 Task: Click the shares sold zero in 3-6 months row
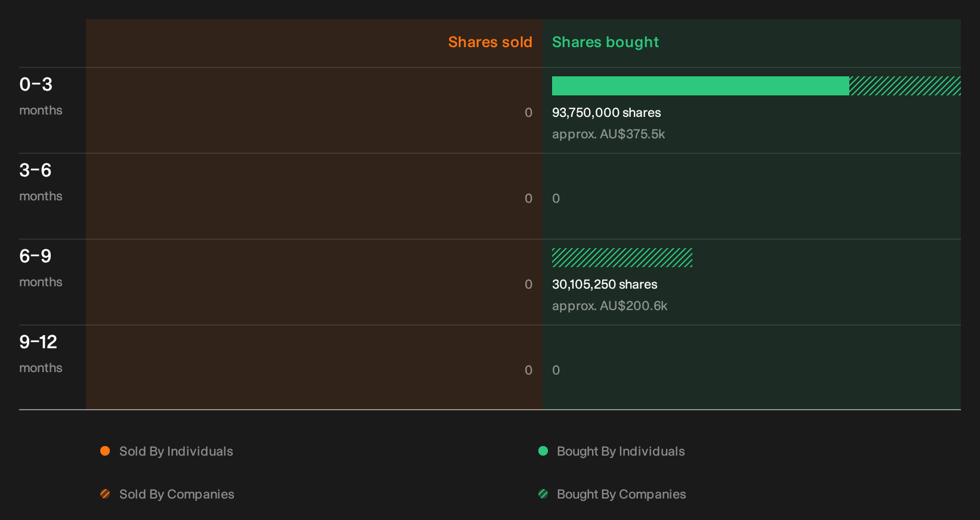[528, 199]
